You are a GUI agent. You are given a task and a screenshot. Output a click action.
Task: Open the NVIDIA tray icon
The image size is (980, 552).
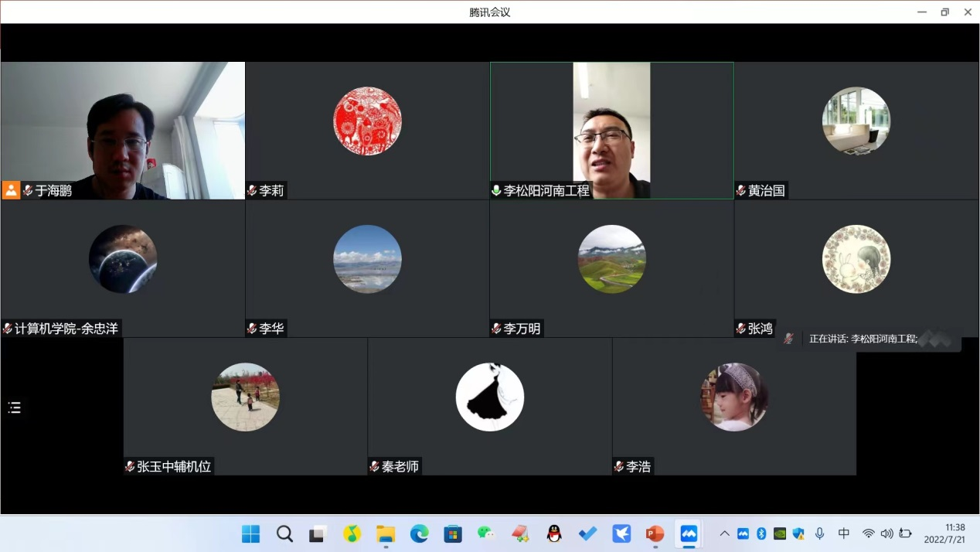coord(780,533)
